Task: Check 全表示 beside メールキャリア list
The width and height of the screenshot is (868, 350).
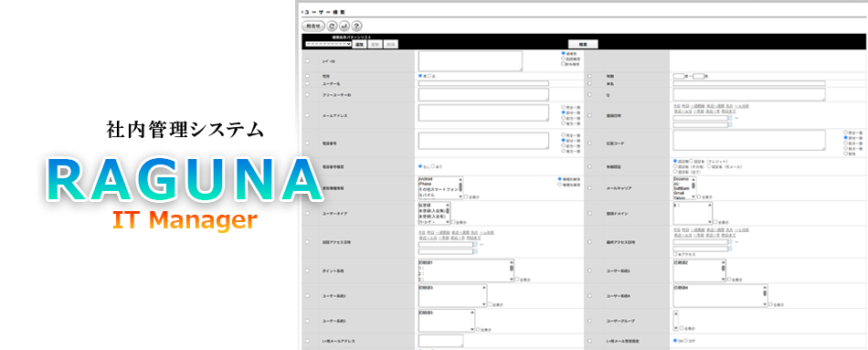Action: coord(699,196)
